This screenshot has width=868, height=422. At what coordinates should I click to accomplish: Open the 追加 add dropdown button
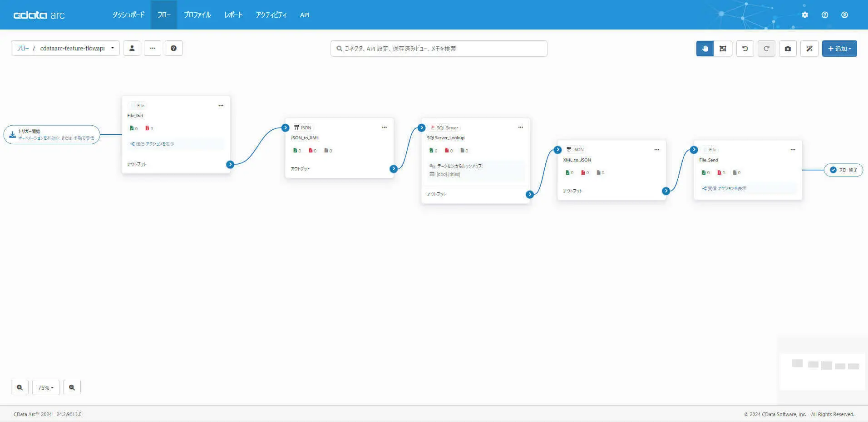click(x=839, y=49)
